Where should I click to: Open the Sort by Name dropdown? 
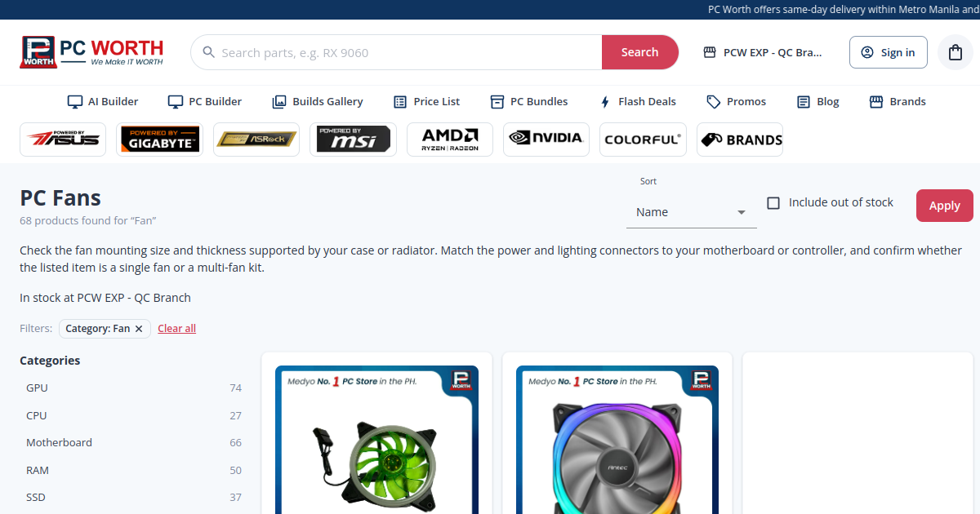pyautogui.click(x=692, y=212)
